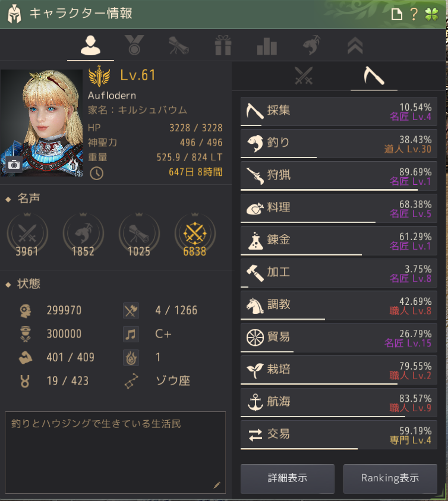Click the introduction text field

click(115, 452)
